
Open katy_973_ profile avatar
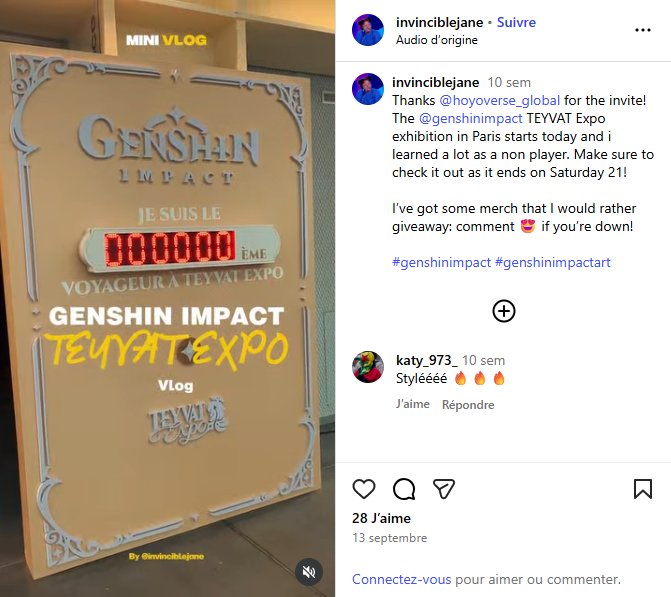(x=368, y=367)
